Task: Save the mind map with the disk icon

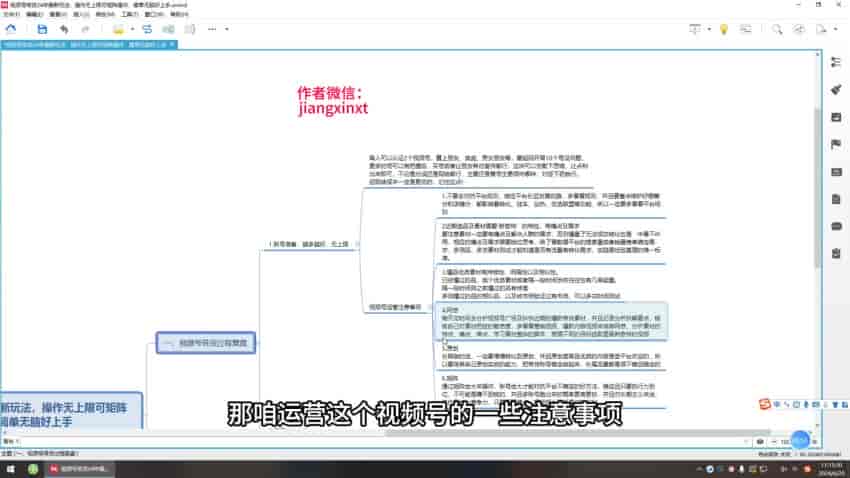Action: coord(42,29)
